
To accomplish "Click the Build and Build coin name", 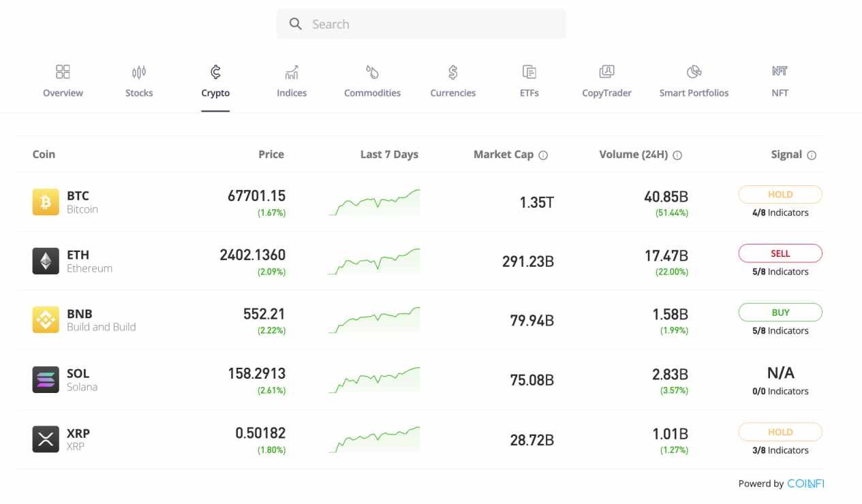I will click(102, 327).
